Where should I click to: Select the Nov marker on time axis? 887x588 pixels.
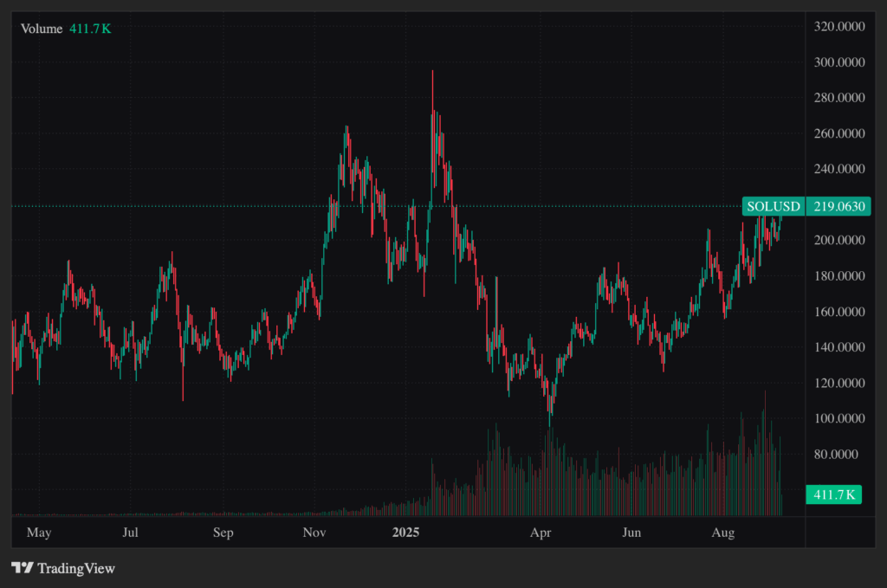pos(314,533)
